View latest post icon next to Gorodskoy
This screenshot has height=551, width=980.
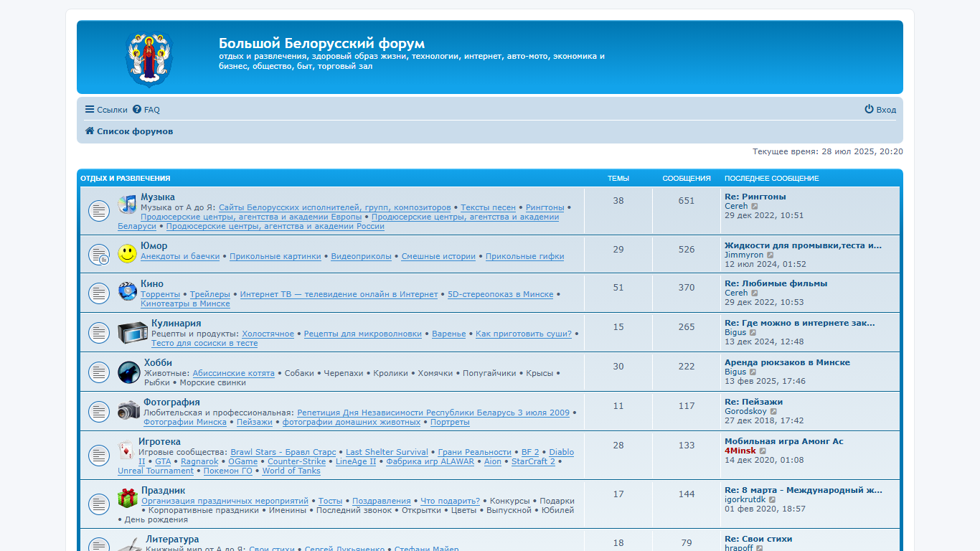tap(773, 412)
